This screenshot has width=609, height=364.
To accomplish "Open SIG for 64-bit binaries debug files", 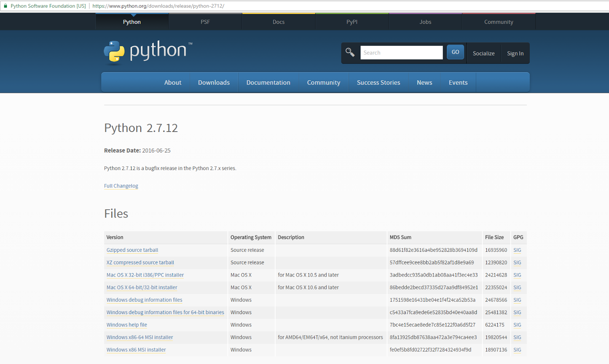I will [x=517, y=312].
